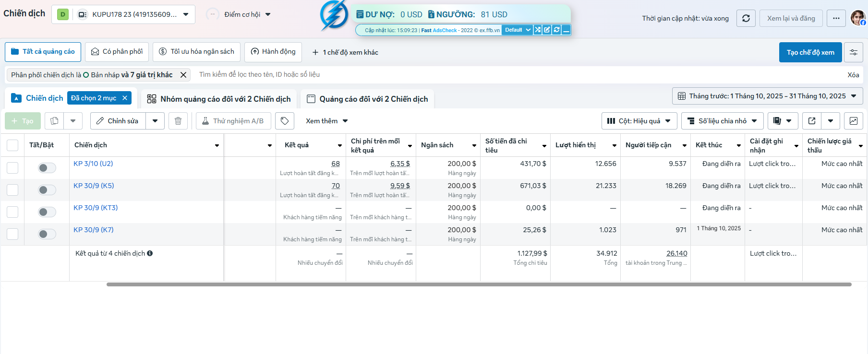Viewport: 868px width, 354px height.
Task: Check the KP 30/9 (KT3) row checkbox
Action: (12, 212)
